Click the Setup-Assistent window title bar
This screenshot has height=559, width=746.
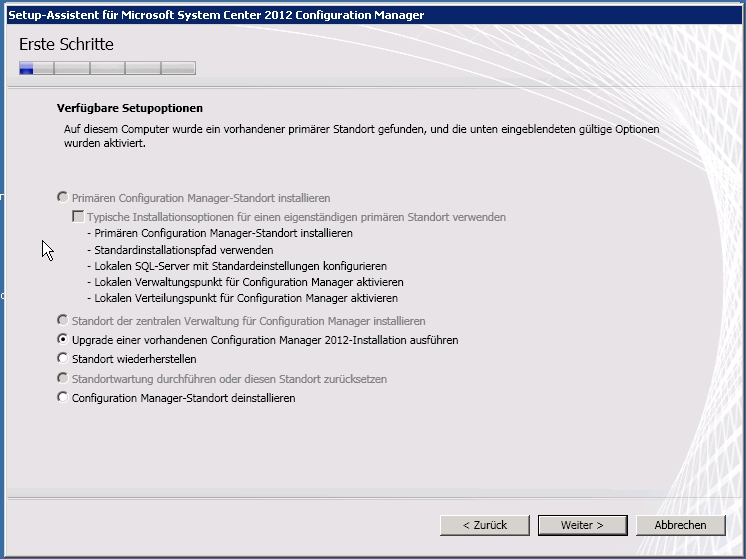pyautogui.click(x=300, y=15)
